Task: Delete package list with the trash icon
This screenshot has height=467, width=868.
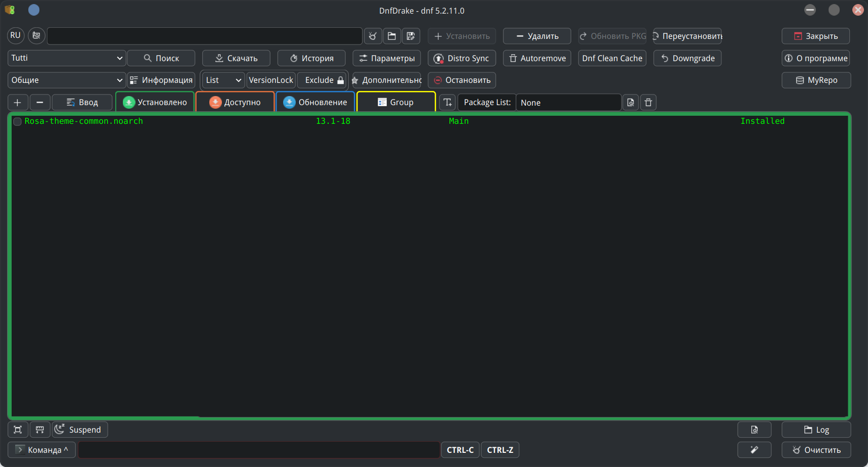Action: [649, 102]
